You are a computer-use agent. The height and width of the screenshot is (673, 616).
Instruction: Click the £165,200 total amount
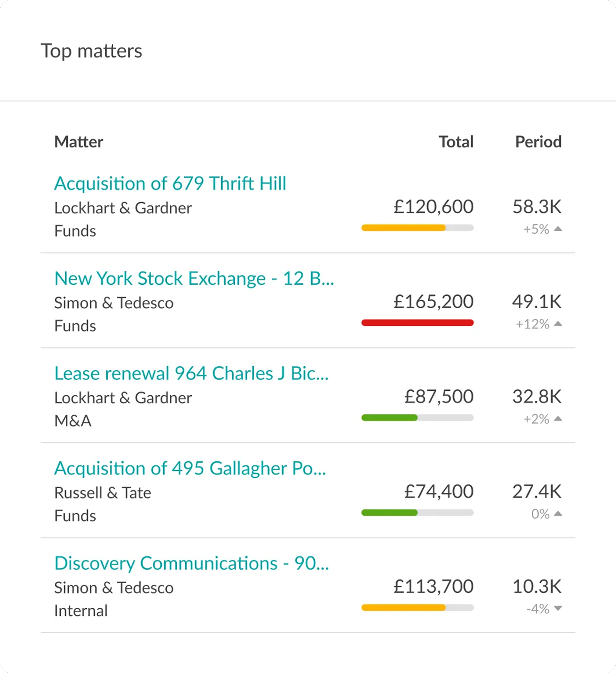433,302
